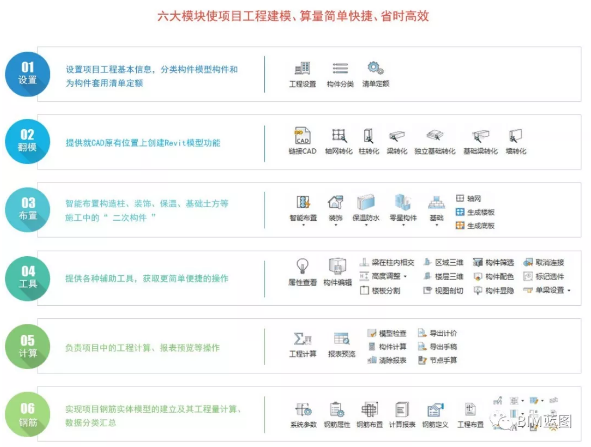Select the 06 钢筋 module circle
591x447 pixels.
[x=28, y=415]
